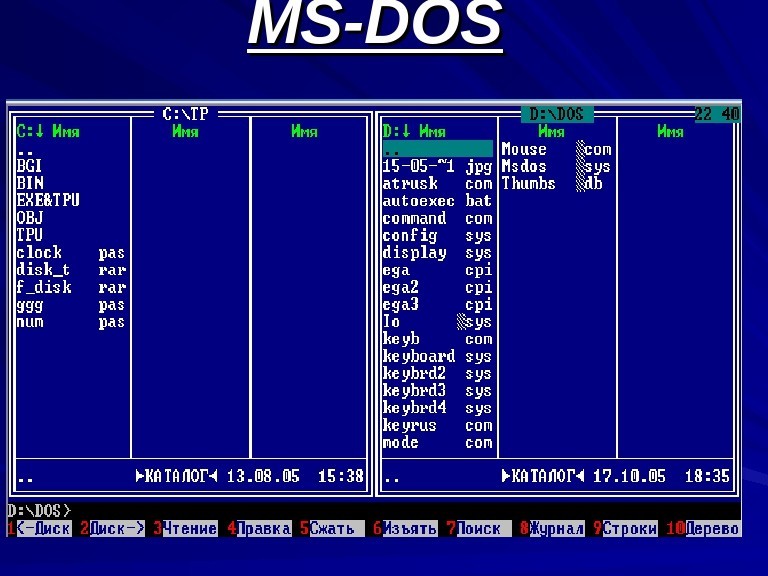
Task: Click the 22 40 clock display
Action: point(717,114)
